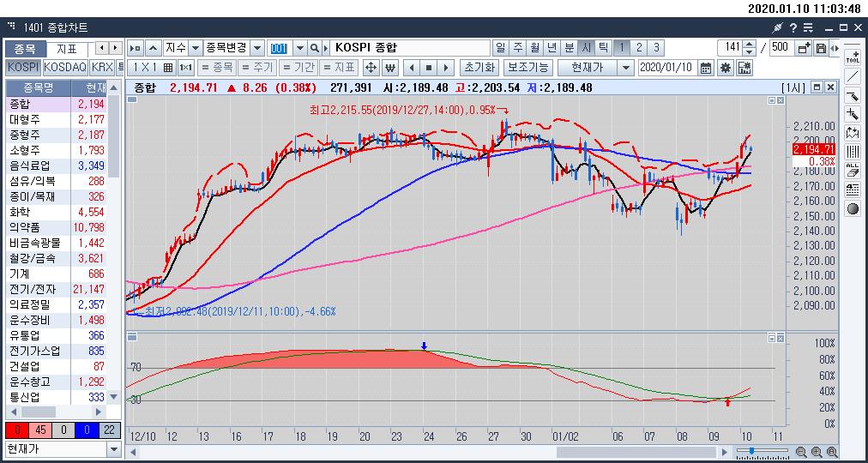Open the 지수 dropdown arrow

[196, 47]
